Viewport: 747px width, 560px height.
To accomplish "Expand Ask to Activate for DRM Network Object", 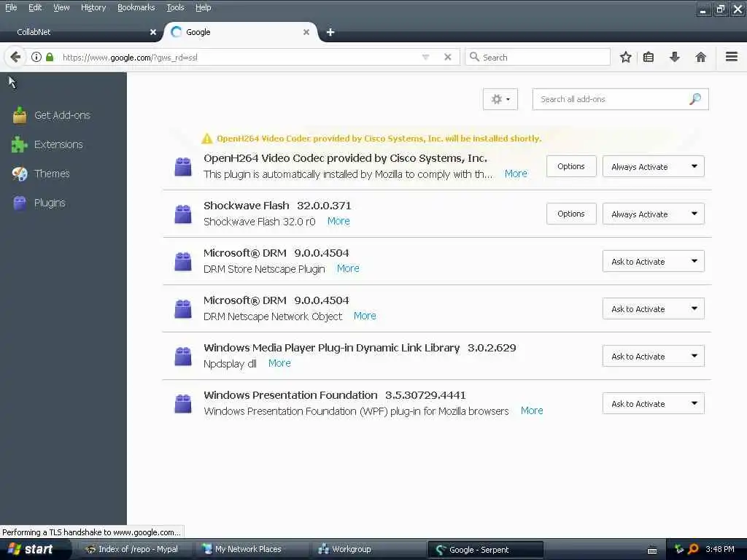I will point(653,308).
